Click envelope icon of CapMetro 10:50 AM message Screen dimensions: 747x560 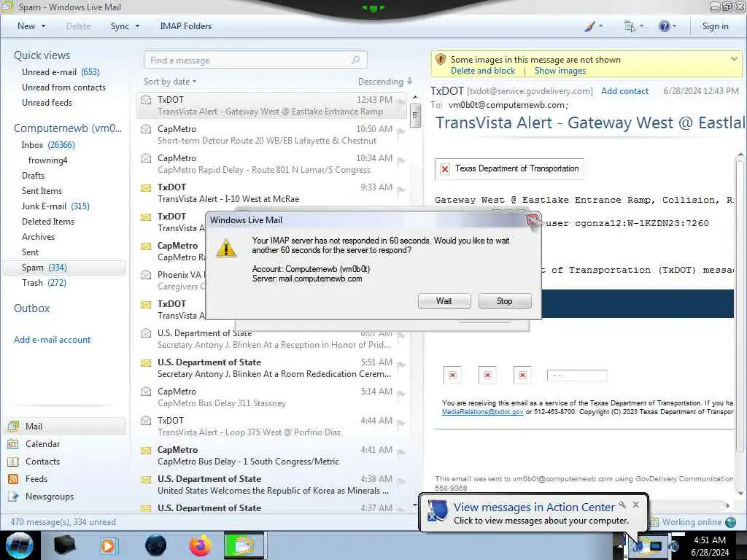[146, 129]
